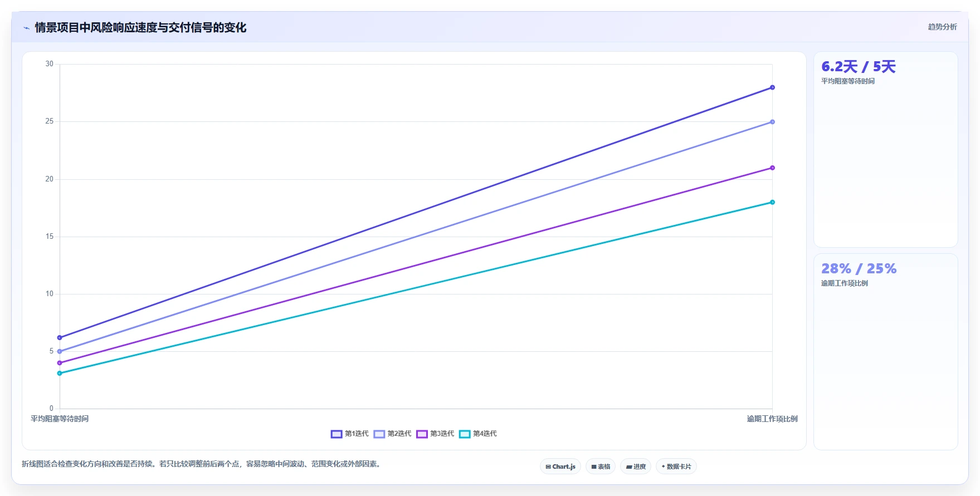Screen dimensions: 980x496
Task: Click the 第3迭代 starting point at 4
Action: click(60, 363)
